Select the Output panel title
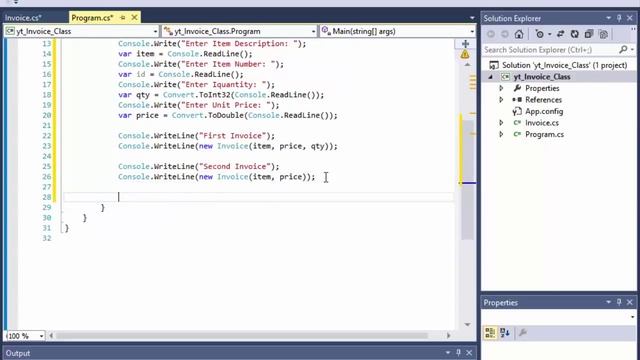The height and width of the screenshot is (360, 640). coord(18,353)
